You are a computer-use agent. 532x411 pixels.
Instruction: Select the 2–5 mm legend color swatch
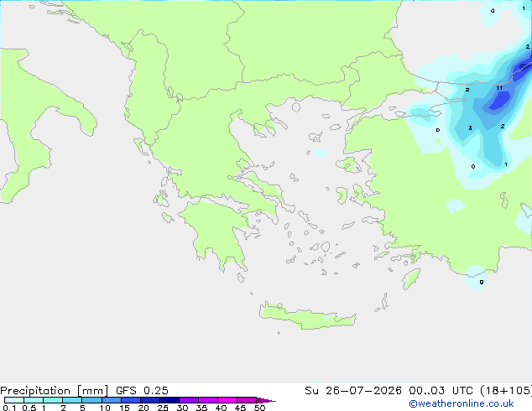click(72, 400)
